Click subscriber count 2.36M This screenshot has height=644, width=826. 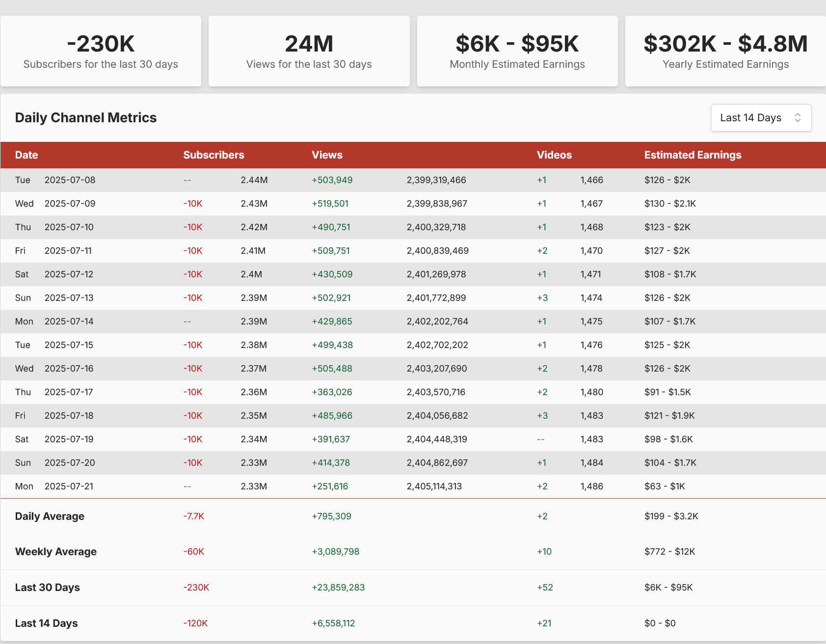tap(254, 392)
